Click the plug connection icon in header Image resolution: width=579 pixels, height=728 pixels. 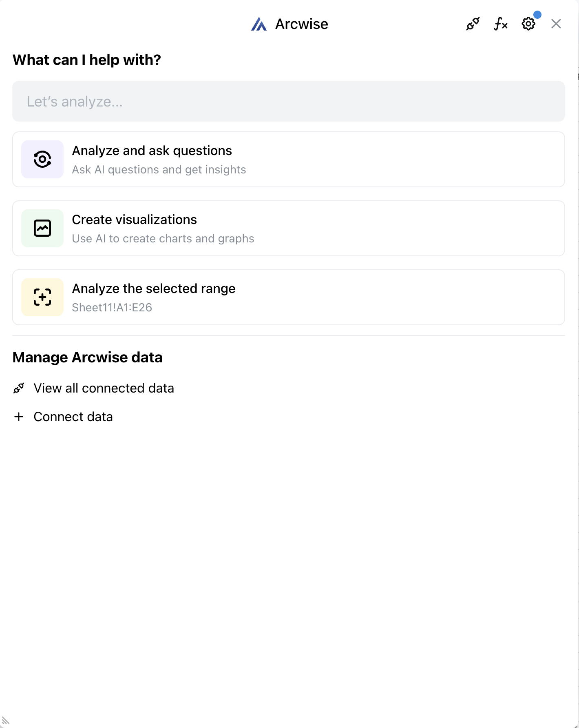point(473,24)
